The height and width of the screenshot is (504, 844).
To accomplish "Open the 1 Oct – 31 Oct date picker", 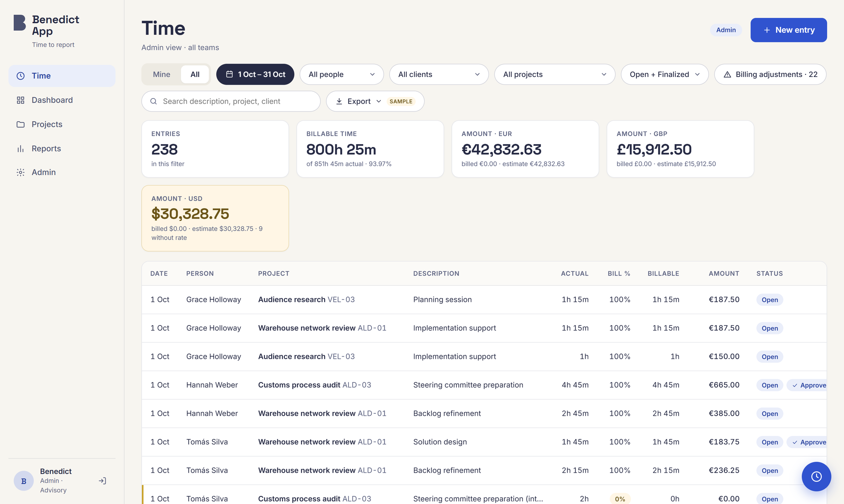I will 255,74.
